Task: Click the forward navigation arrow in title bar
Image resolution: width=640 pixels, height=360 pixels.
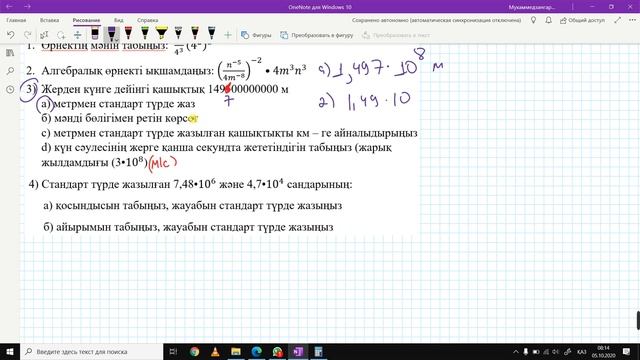Action: [x=27, y=7]
